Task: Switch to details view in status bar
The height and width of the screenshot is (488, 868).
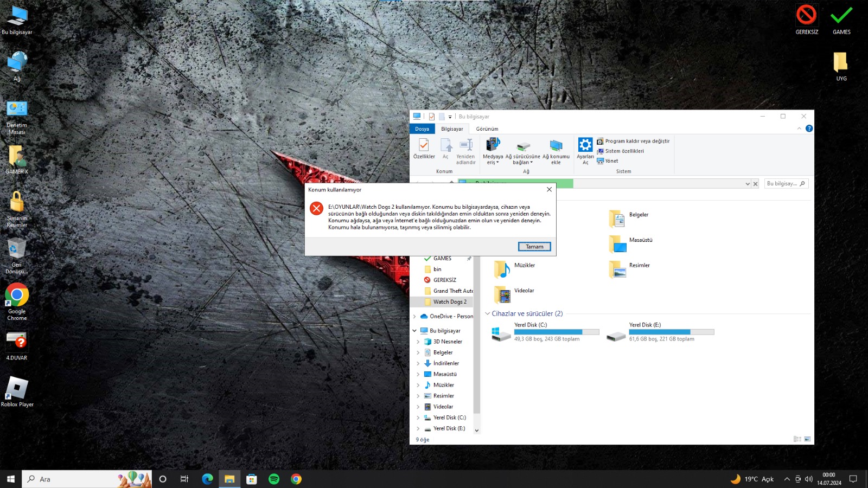Action: coord(797,439)
